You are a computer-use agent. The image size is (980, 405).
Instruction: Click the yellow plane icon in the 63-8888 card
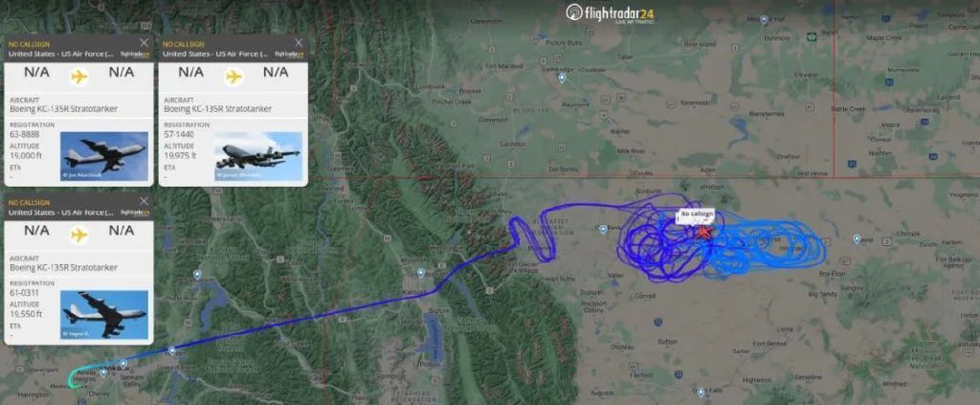click(78, 77)
